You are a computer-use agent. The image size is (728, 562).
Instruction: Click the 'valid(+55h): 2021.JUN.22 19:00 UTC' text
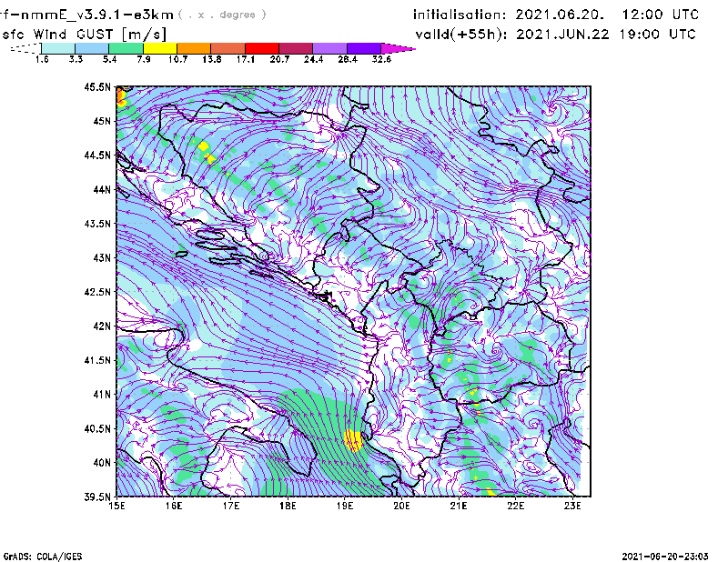tap(556, 35)
